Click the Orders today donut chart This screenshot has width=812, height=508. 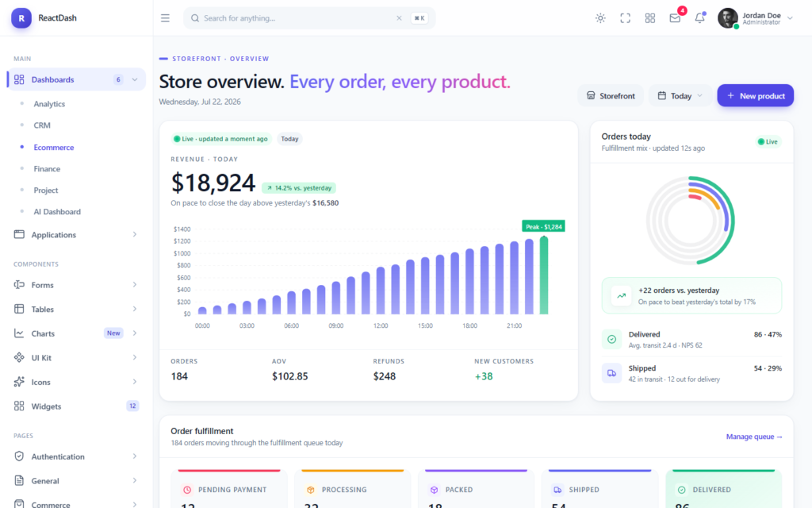point(691,221)
